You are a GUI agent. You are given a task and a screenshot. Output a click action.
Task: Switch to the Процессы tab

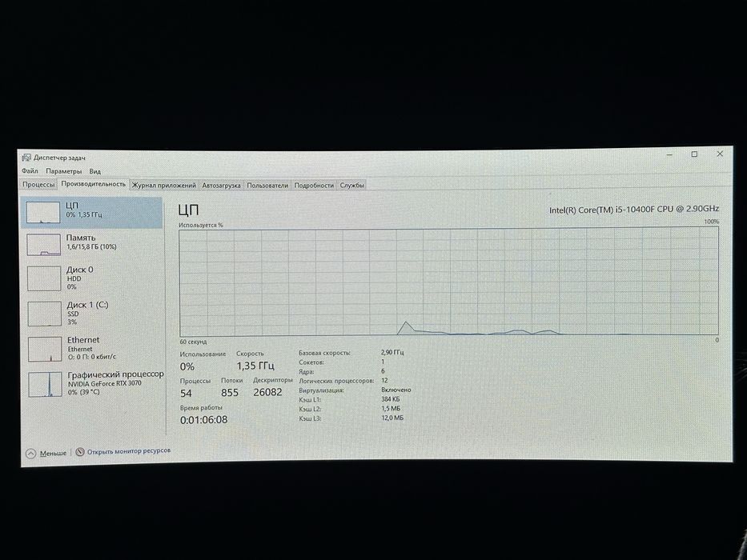coord(38,184)
